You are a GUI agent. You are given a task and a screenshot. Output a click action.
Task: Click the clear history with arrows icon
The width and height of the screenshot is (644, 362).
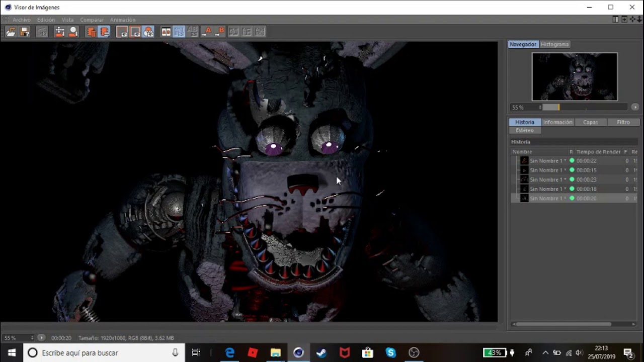pyautogui.click(x=60, y=32)
